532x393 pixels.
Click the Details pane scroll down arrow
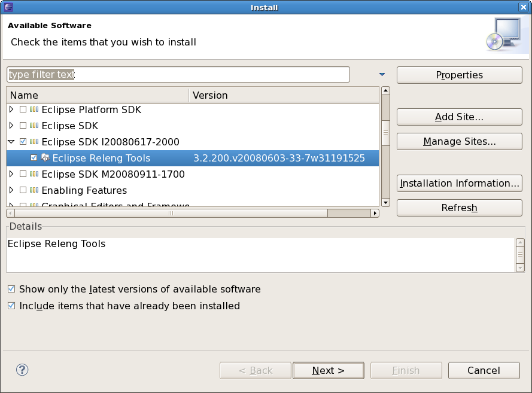(x=520, y=268)
